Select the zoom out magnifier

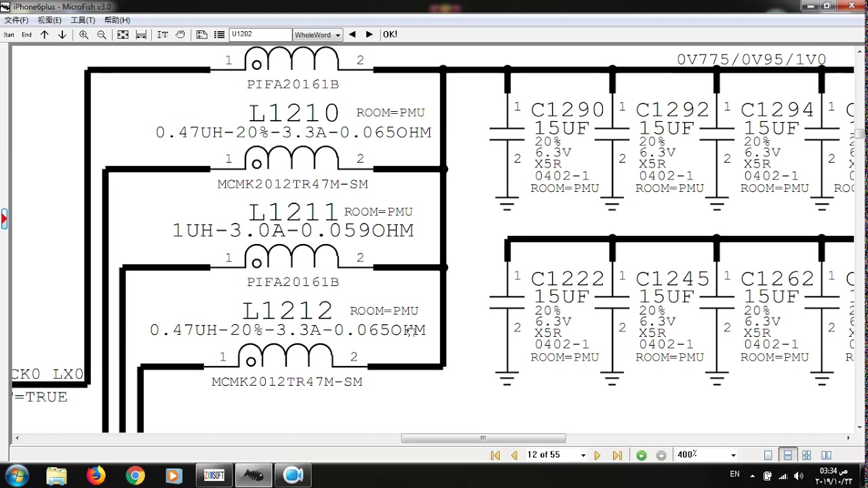click(102, 35)
